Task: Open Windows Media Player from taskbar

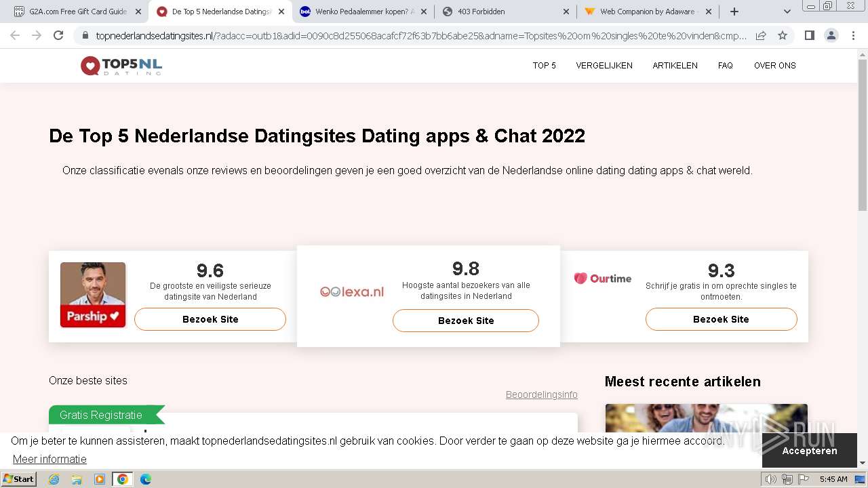Action: pyautogui.click(x=100, y=479)
